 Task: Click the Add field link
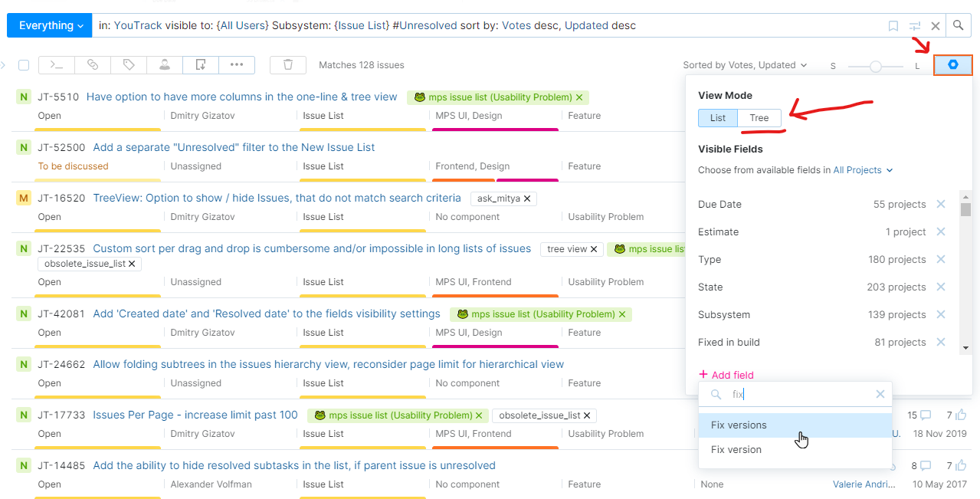(726, 375)
